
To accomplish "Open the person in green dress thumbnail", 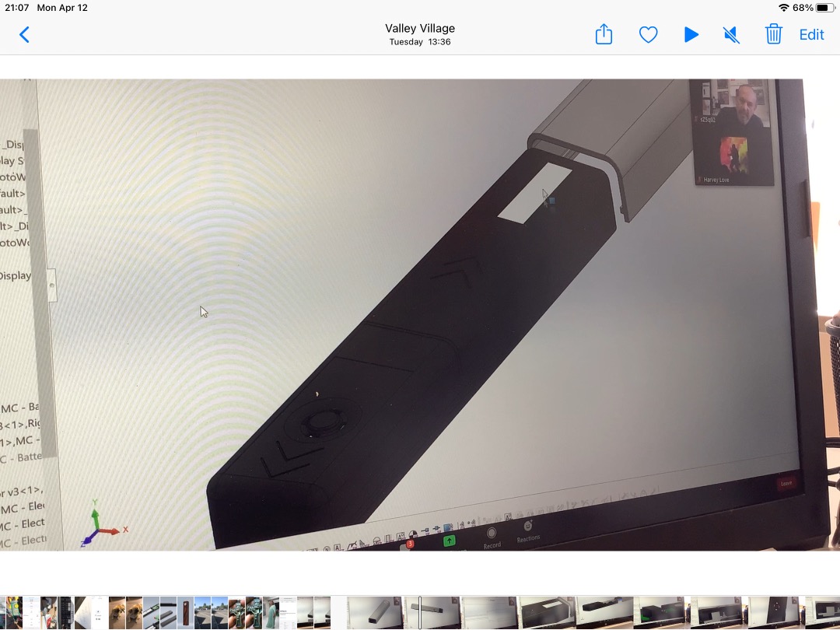I will [271, 613].
